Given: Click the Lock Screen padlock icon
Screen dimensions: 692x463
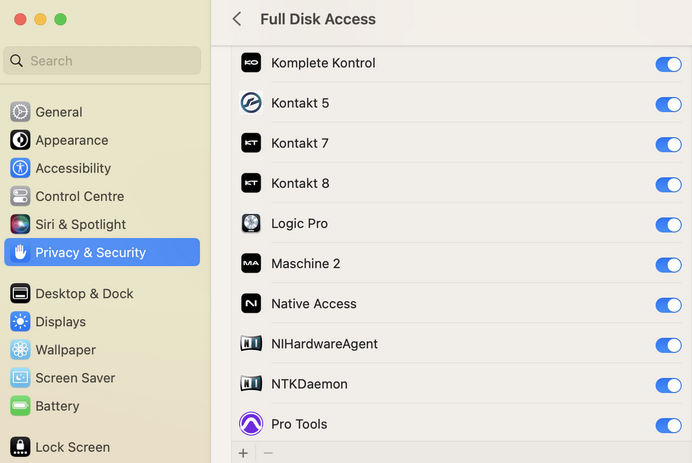Looking at the screenshot, I should (x=20, y=447).
